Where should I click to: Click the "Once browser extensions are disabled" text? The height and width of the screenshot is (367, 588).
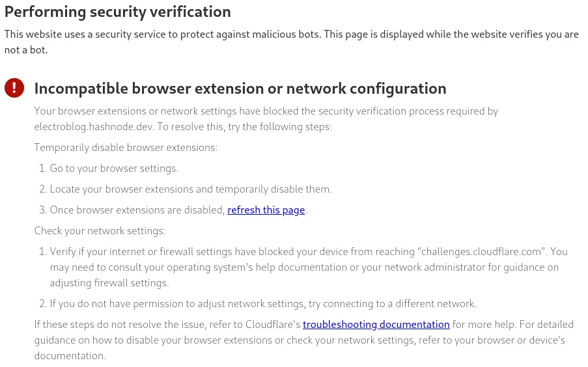(x=137, y=210)
